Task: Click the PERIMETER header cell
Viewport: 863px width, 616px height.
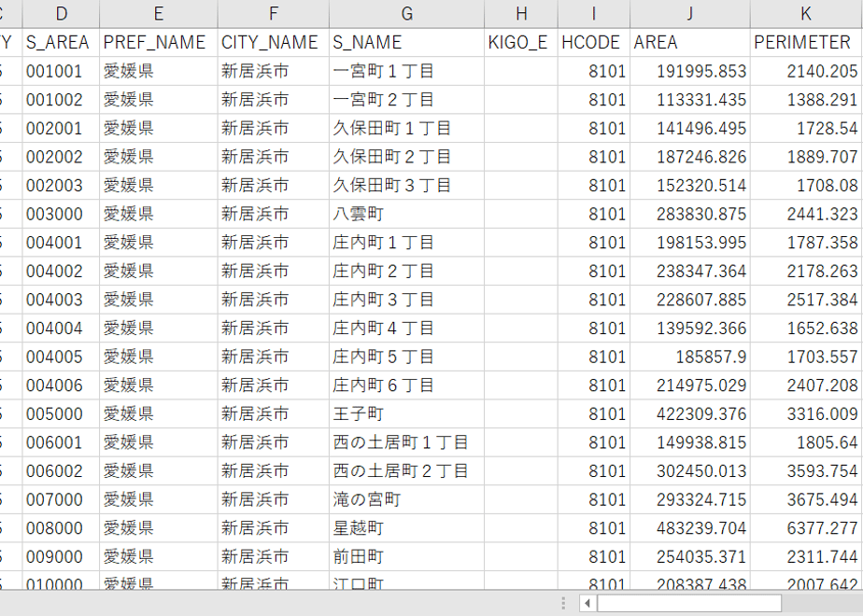Action: [806, 42]
